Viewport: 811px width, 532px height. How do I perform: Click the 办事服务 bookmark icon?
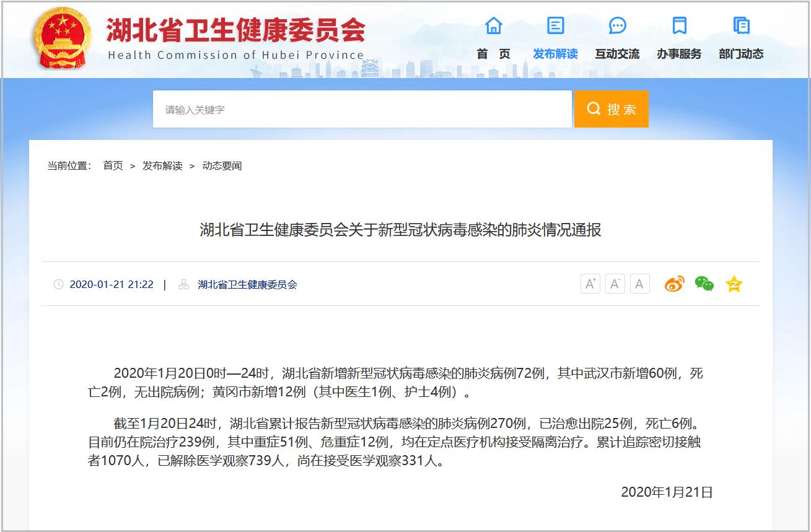680,26
